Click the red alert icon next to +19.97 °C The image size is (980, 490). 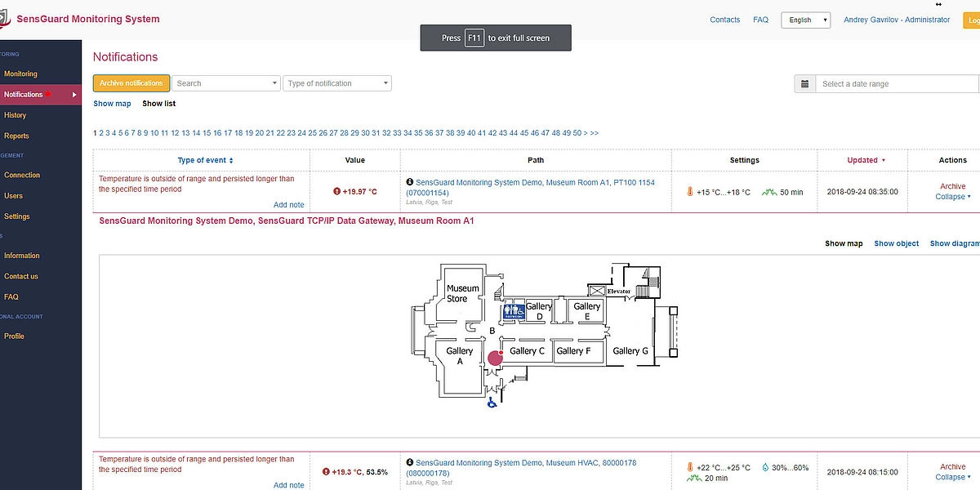pos(337,192)
